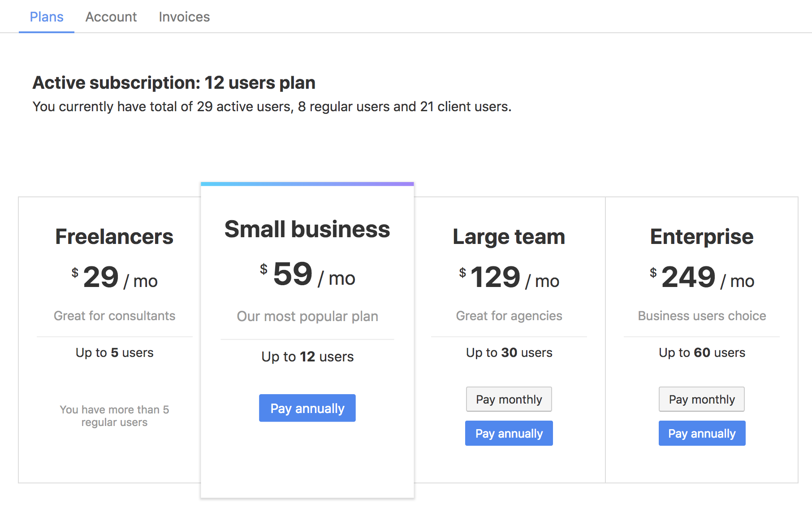Image resolution: width=812 pixels, height=513 pixels.
Task: Select Pay annually under Large team
Action: pyautogui.click(x=509, y=433)
